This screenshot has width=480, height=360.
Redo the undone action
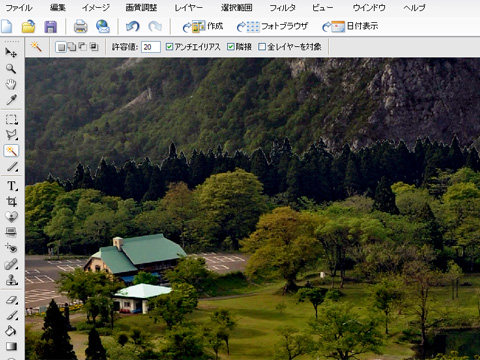pyautogui.click(x=155, y=26)
